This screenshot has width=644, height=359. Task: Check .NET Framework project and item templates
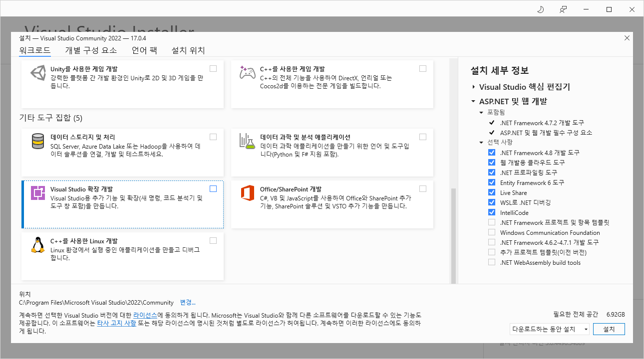tap(492, 222)
